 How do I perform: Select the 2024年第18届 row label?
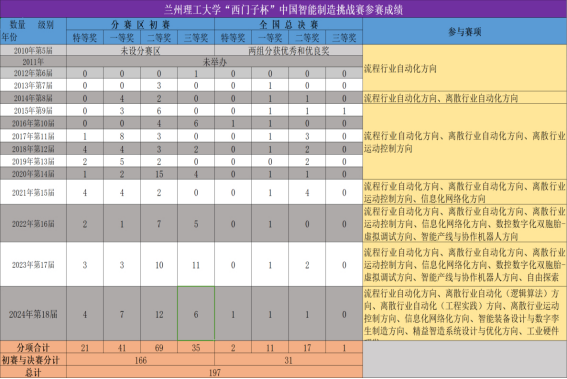point(33,314)
